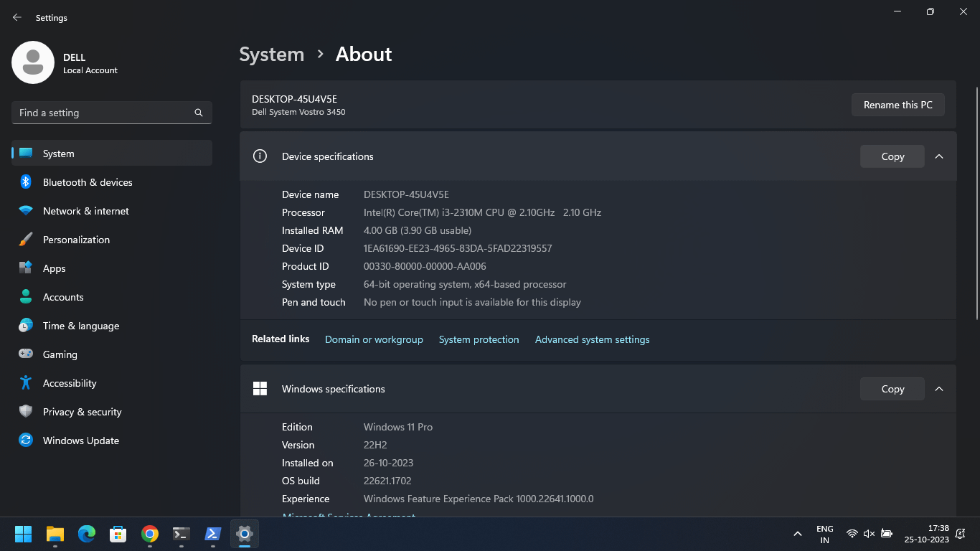Open the Bluetooth & devices settings icon

tap(25, 182)
